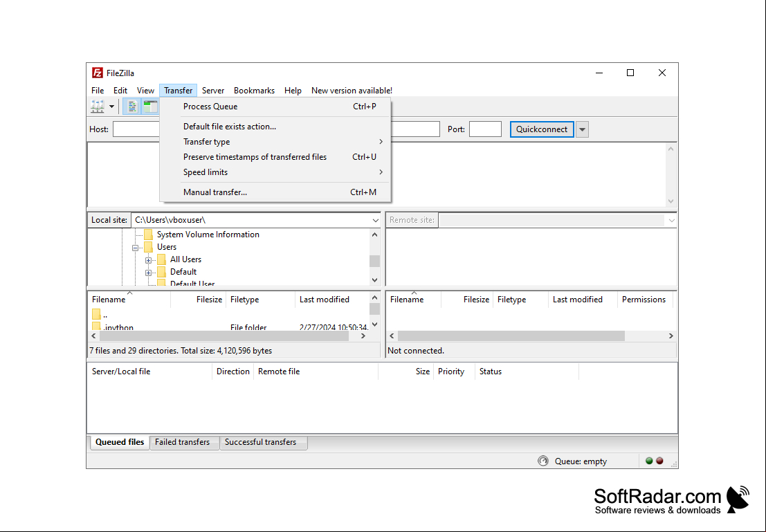Toggle the message log display button
The image size is (766, 532).
tap(131, 107)
